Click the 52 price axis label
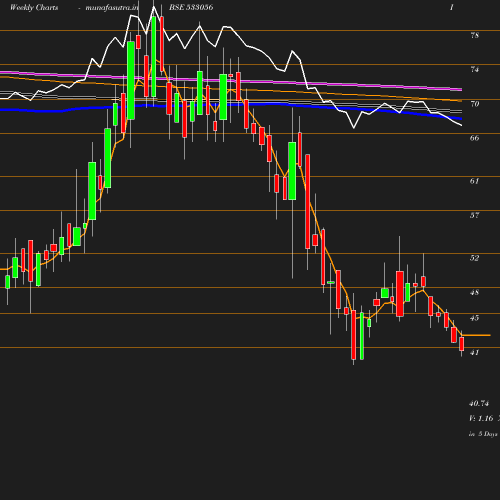 pos(475,258)
